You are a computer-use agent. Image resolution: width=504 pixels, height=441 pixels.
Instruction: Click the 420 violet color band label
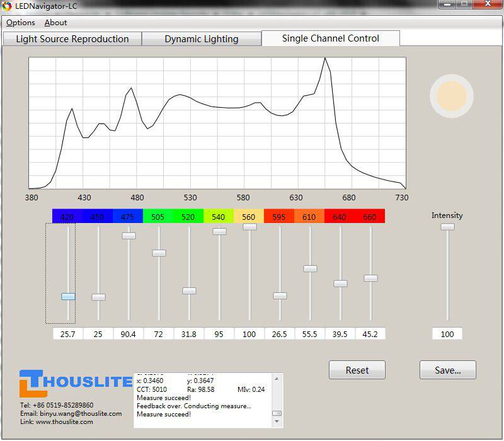point(67,216)
